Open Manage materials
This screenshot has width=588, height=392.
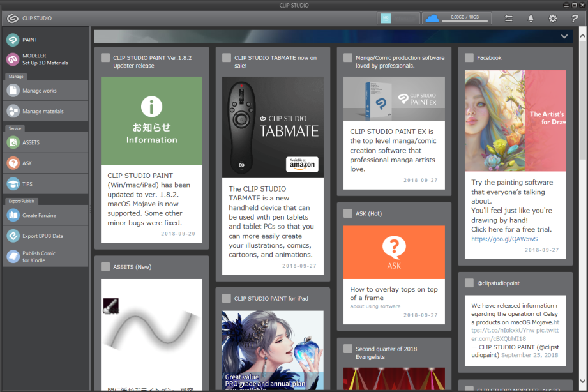tap(45, 111)
